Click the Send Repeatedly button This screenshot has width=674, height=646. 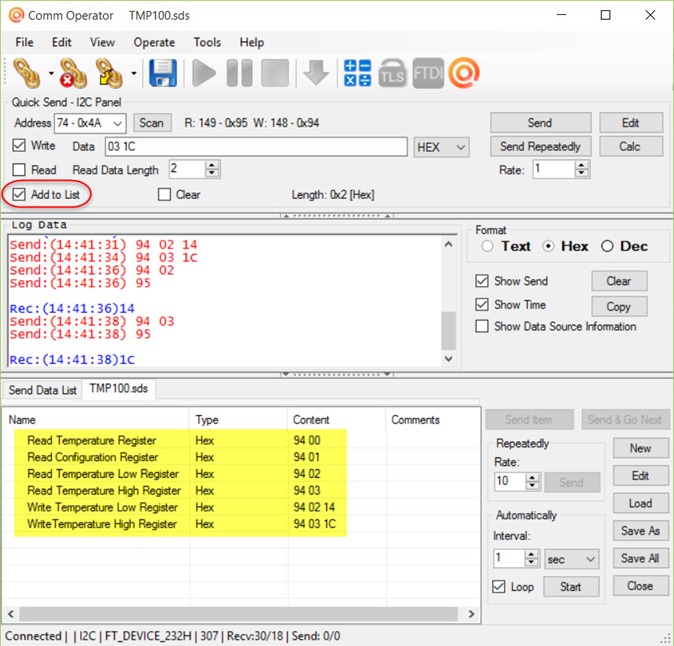pos(540,147)
